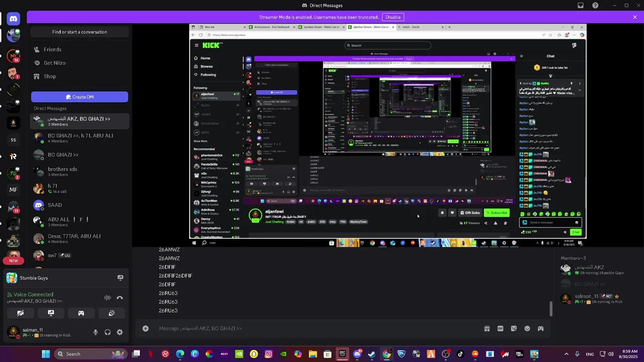Open User Settings gear

coord(120,332)
